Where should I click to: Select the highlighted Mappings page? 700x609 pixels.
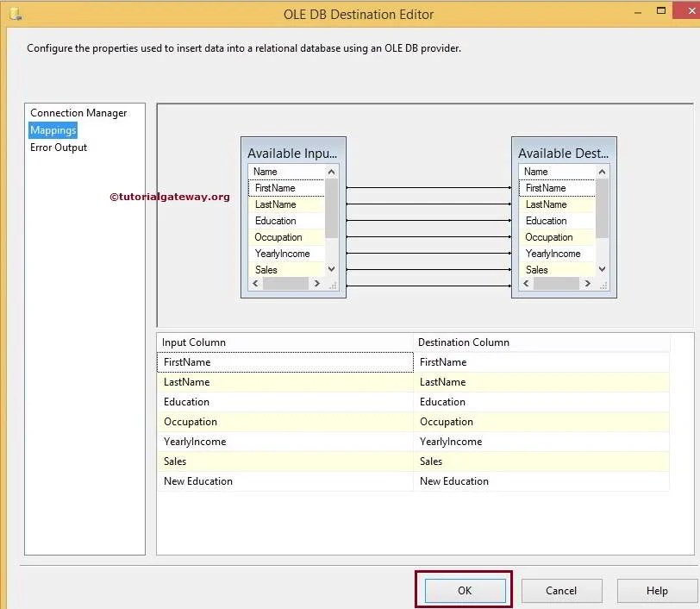coord(53,129)
